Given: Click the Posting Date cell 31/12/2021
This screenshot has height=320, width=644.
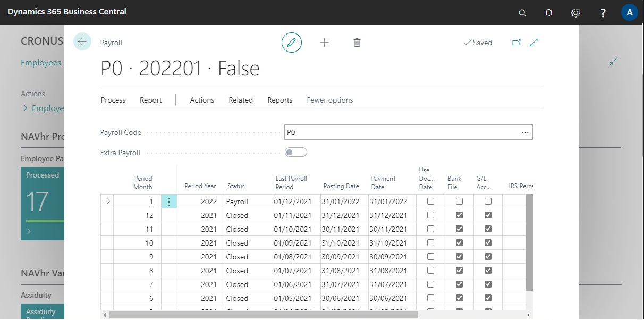Looking at the screenshot, I should [341, 215].
